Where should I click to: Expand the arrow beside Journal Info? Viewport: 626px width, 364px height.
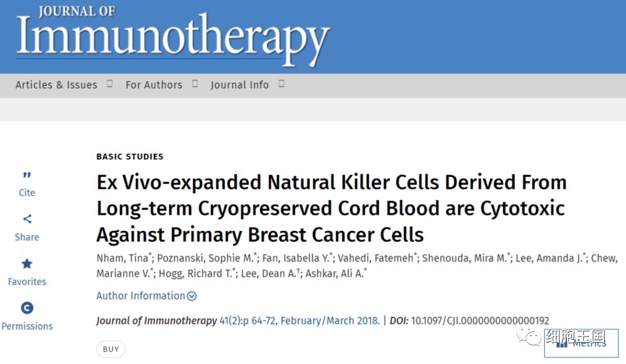tap(281, 83)
